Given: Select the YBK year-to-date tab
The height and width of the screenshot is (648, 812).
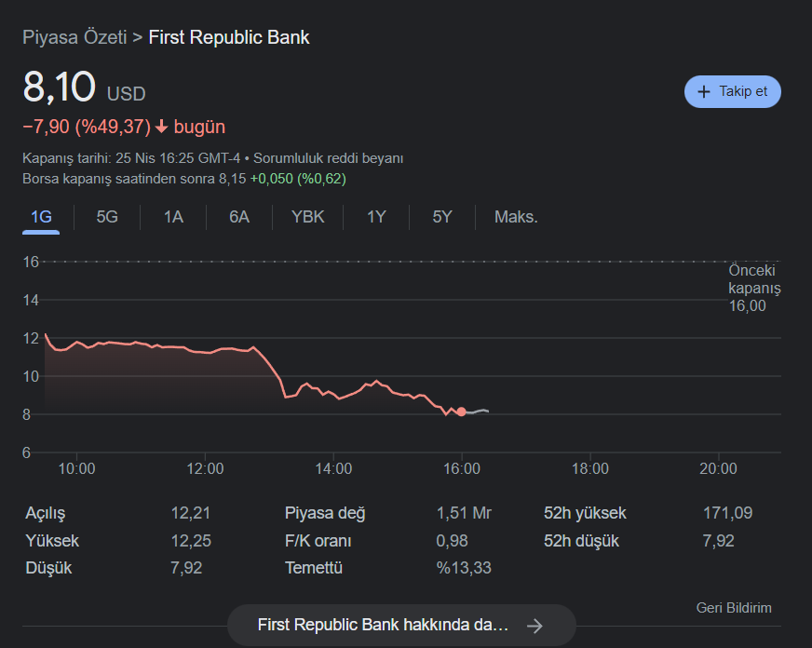Looking at the screenshot, I should click(308, 217).
